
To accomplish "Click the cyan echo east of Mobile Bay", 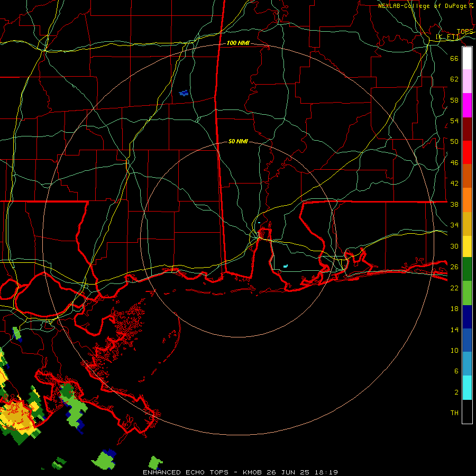I will [x=286, y=266].
